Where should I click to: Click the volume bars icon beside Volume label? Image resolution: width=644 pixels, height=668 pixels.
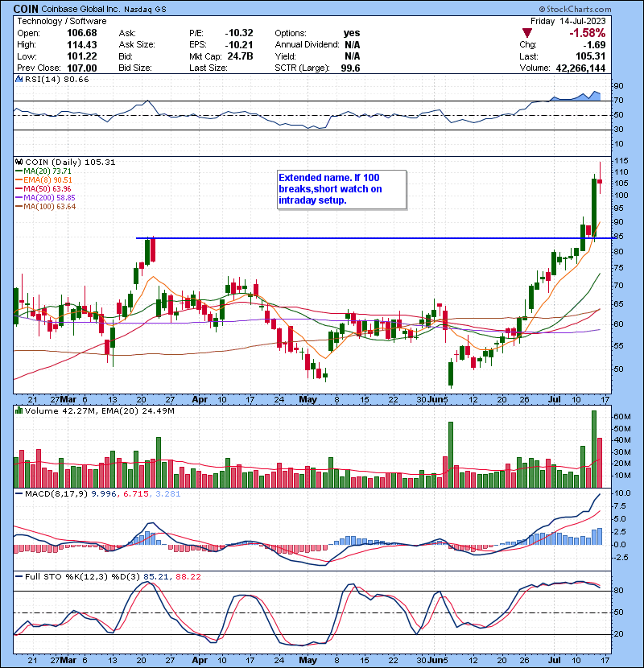click(x=19, y=410)
